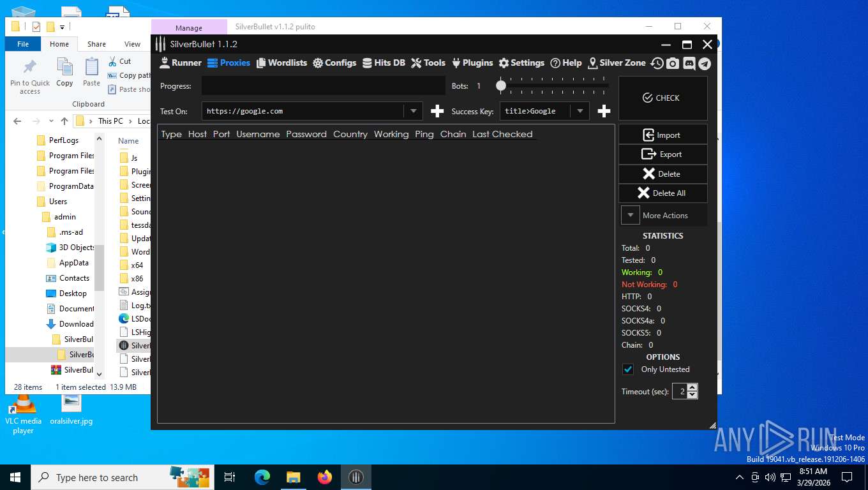Click the plus icon beside Test On
868x490 pixels.
[x=437, y=112]
